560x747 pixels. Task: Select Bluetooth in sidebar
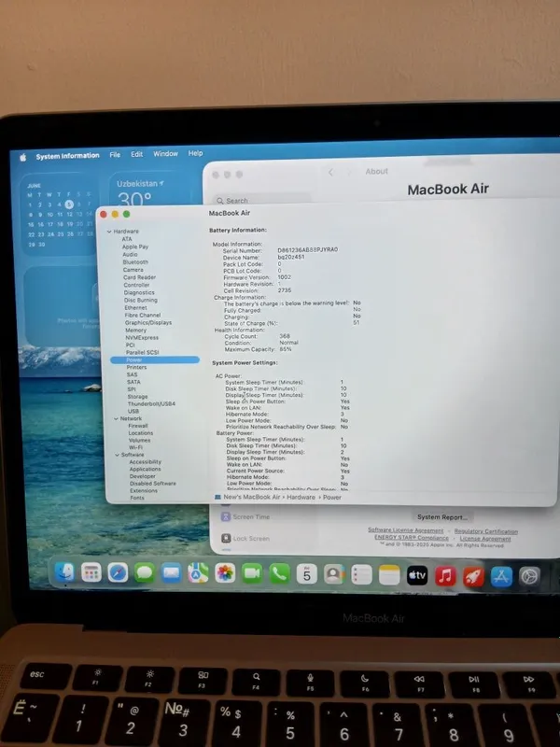(x=135, y=262)
